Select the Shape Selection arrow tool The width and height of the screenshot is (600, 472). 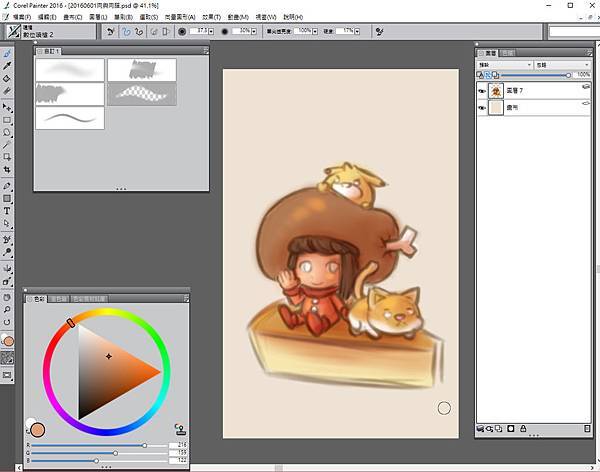7,223
